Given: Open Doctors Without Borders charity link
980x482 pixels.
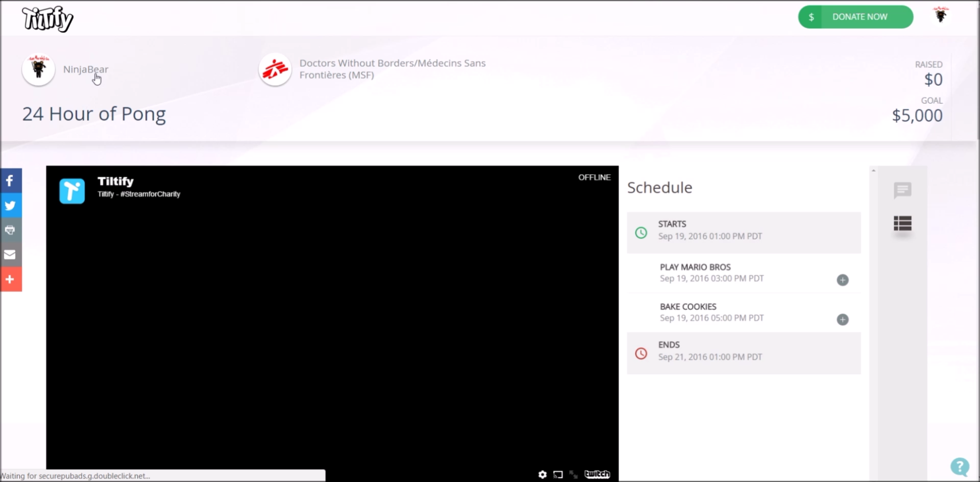Looking at the screenshot, I should (x=392, y=69).
